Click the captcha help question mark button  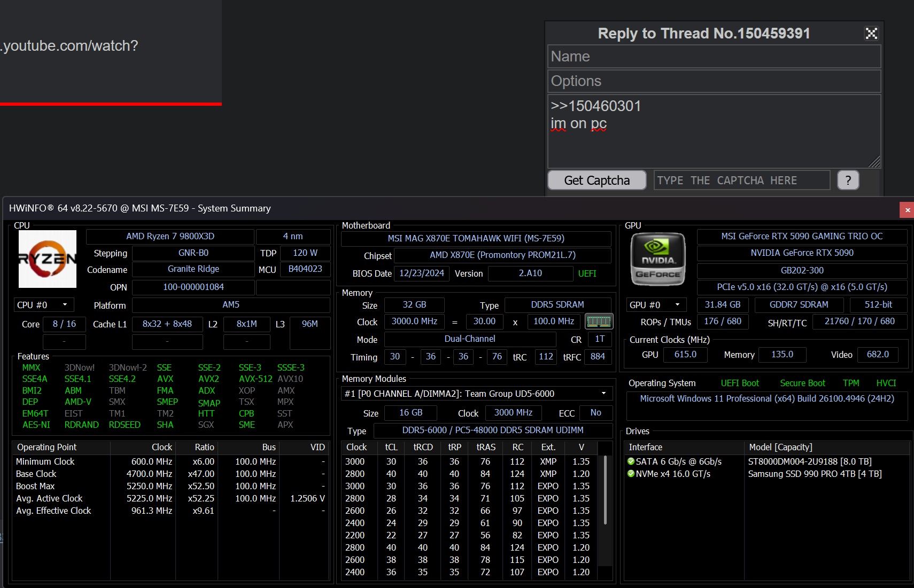pos(848,181)
